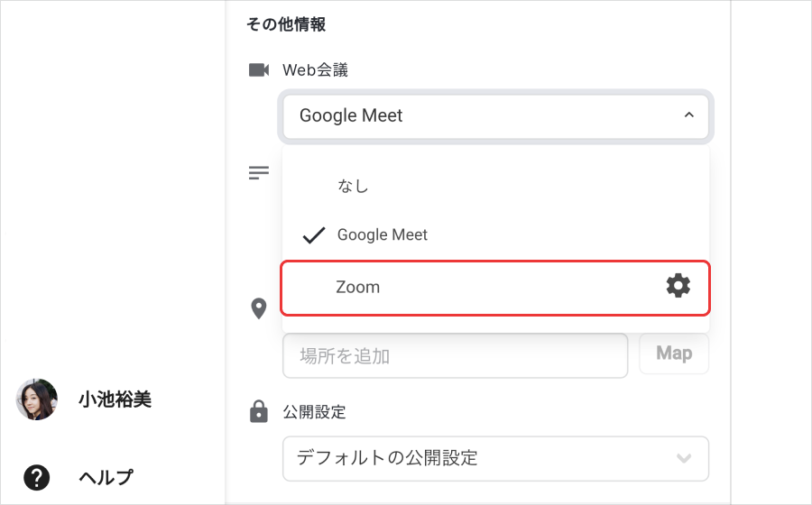The width and height of the screenshot is (812, 505).
Task: Focus the 場所を追加 location field
Action: [x=456, y=355]
